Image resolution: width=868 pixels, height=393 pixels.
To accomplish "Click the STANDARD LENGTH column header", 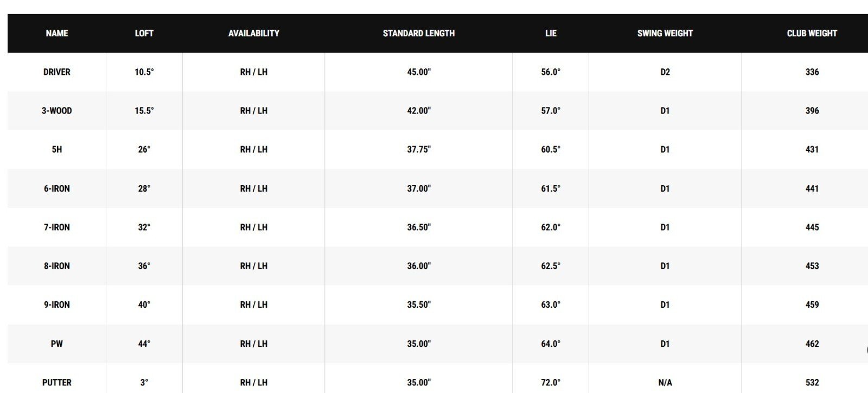I will coord(419,33).
